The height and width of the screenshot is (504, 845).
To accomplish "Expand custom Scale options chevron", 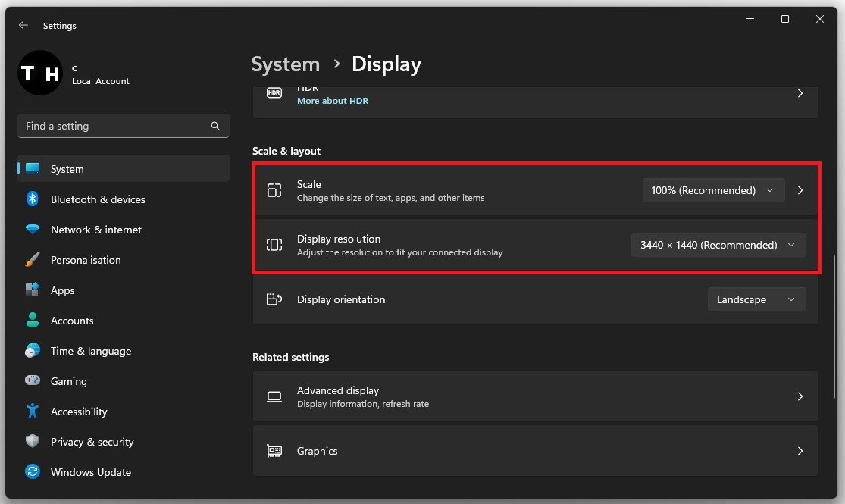I will pyautogui.click(x=800, y=190).
